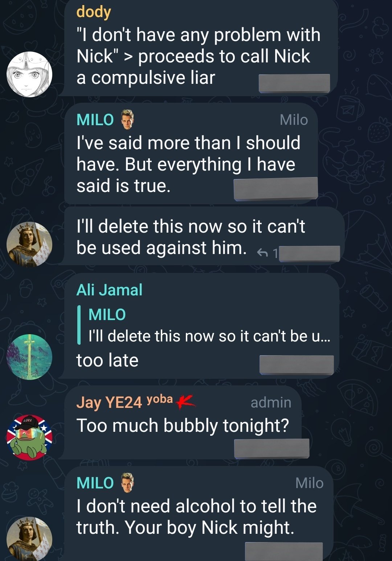Viewport: 392px width, 561px height.
Task: Open dody's profile from name label
Action: click(x=94, y=12)
